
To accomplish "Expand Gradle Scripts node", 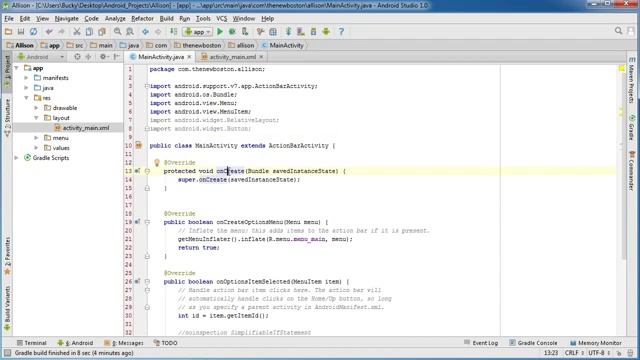I will click(x=16, y=158).
